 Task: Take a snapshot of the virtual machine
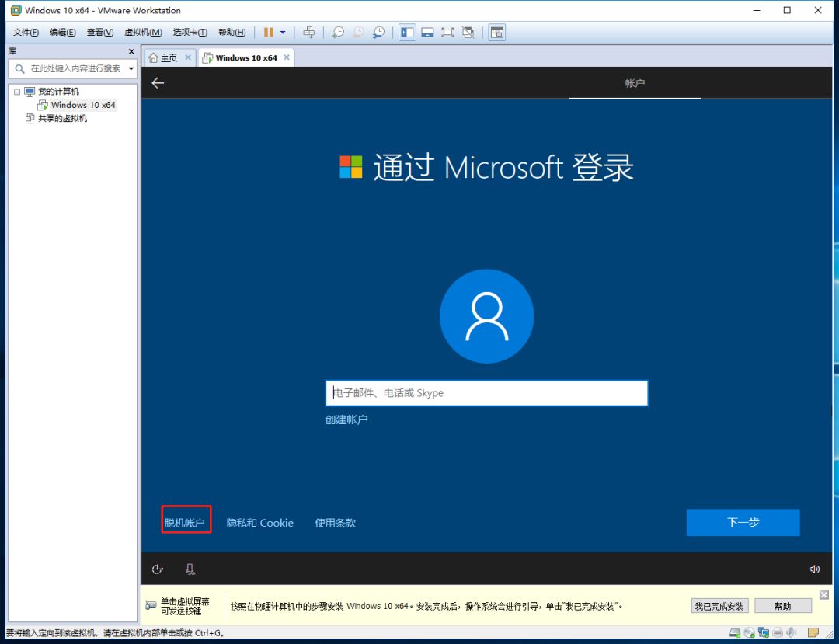click(338, 32)
